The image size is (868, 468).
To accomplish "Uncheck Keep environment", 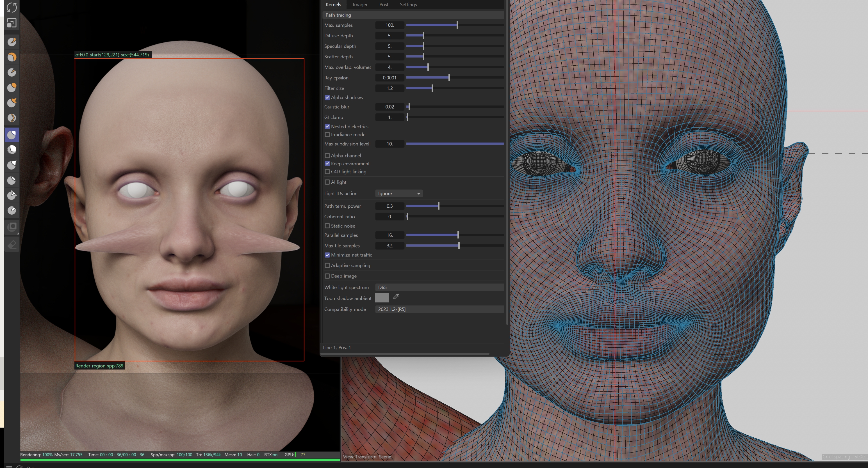I will pos(327,164).
